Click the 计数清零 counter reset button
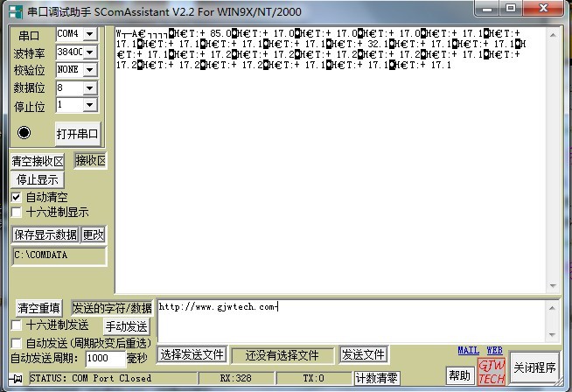The height and width of the screenshot is (392, 572). 376,378
